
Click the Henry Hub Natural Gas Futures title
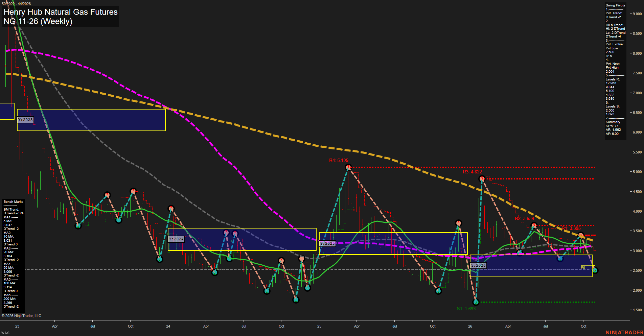(61, 12)
